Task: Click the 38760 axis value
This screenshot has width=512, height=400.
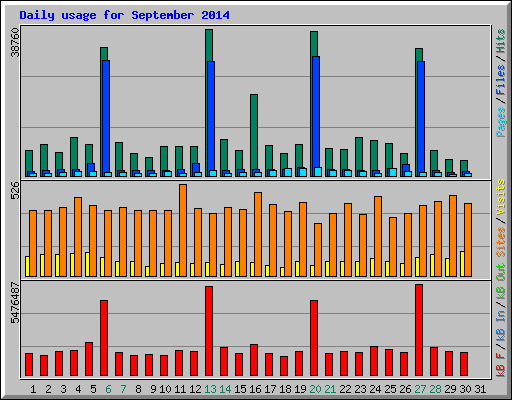Action: 15,42
